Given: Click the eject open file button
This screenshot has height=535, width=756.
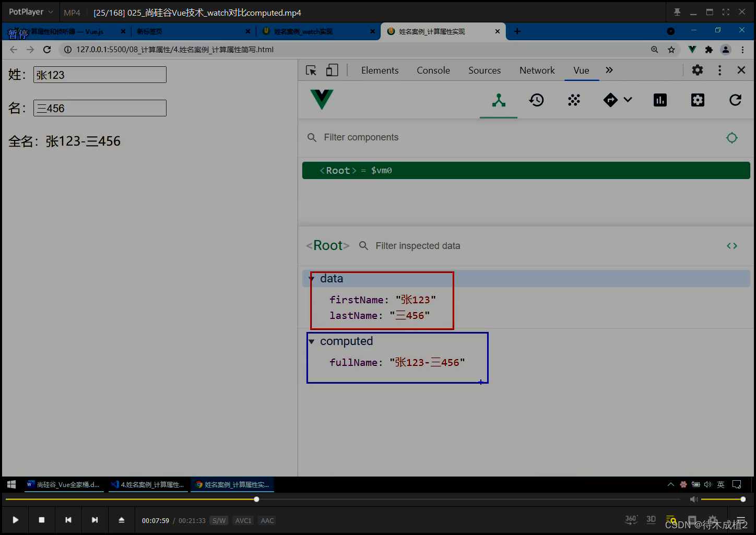Looking at the screenshot, I should click(x=122, y=520).
